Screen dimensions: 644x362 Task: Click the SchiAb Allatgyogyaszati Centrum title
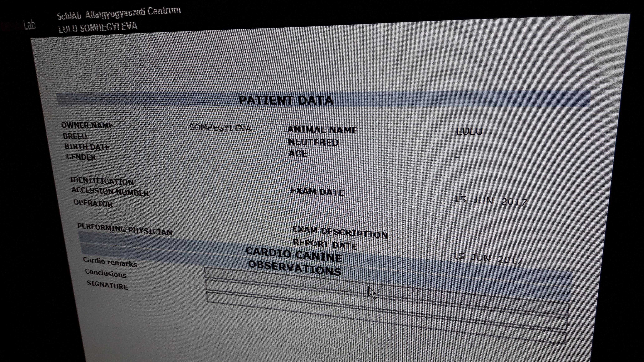(119, 14)
